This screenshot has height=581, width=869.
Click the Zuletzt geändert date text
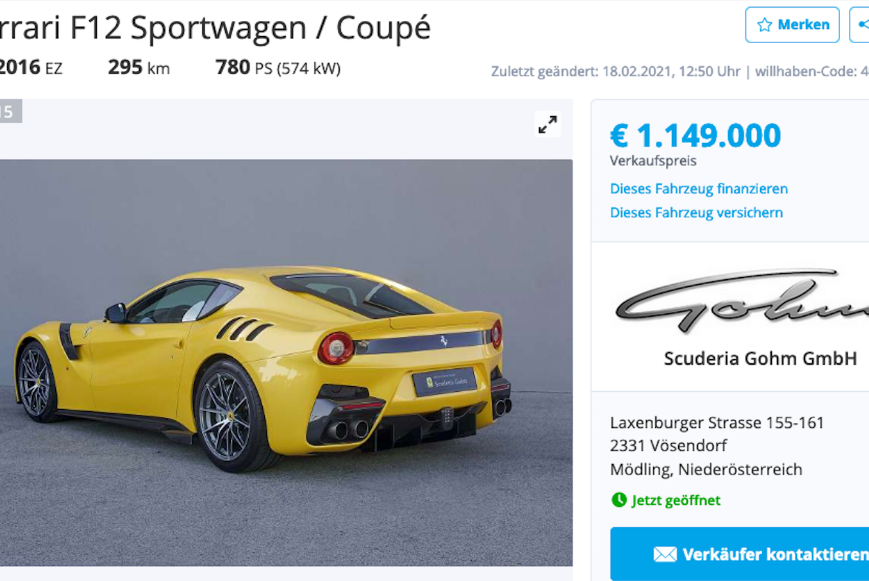(616, 72)
